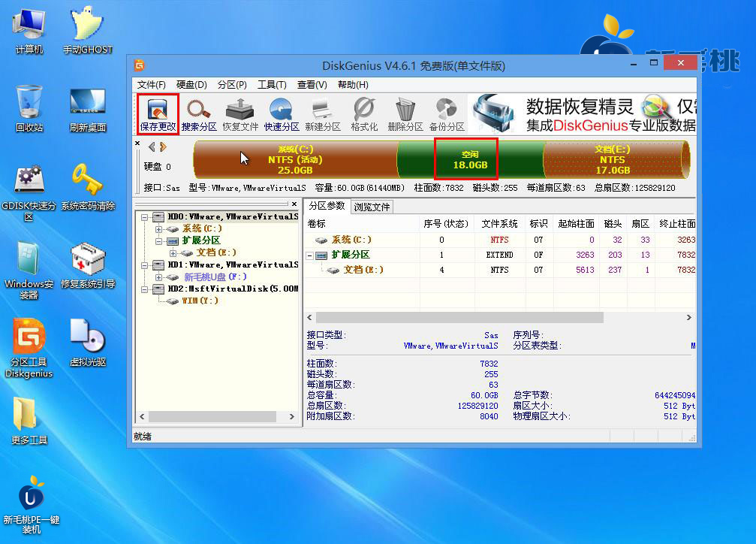Expand the 系统(C:) tree node
This screenshot has width=756, height=544.
[158, 229]
